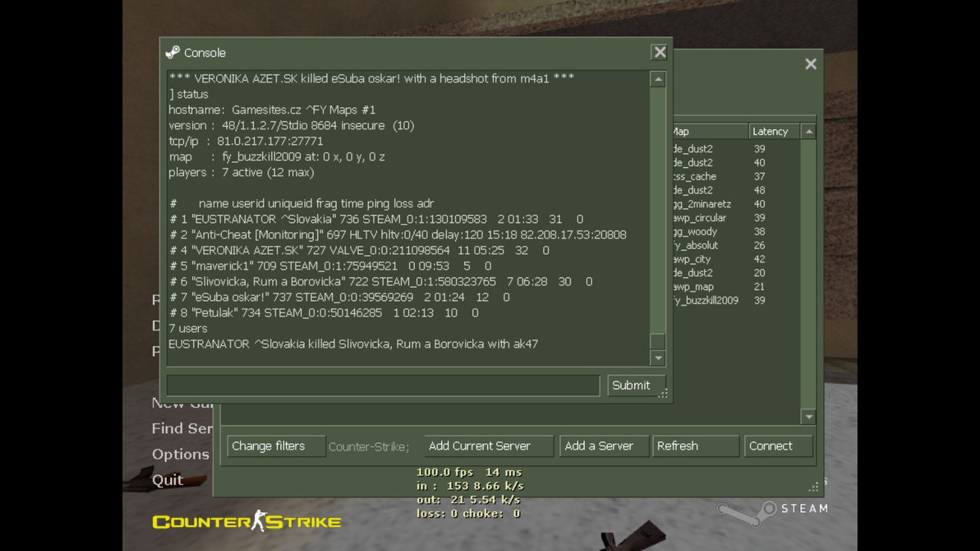Click the tcp/ip address line in console

[246, 141]
